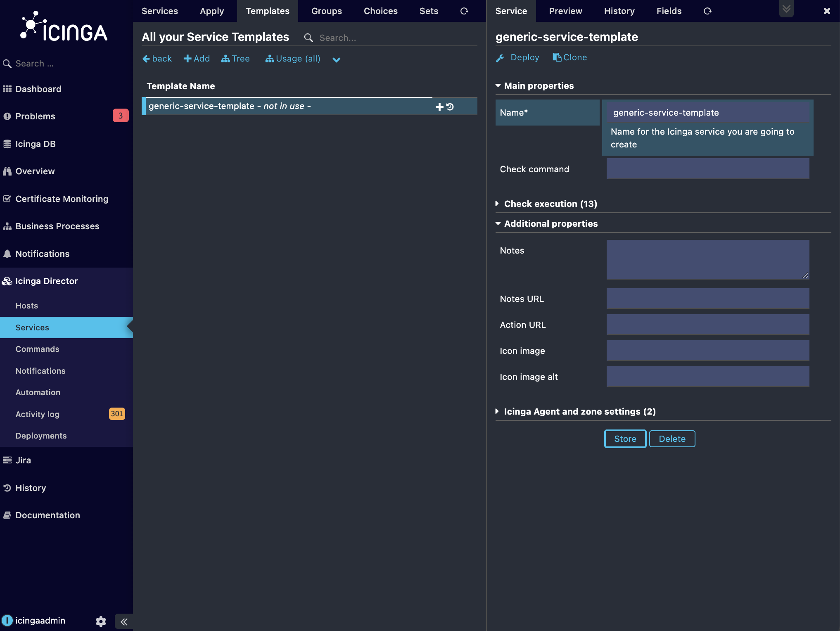The width and height of the screenshot is (840, 631).
Task: Open the settings gear icon
Action: [x=101, y=621]
